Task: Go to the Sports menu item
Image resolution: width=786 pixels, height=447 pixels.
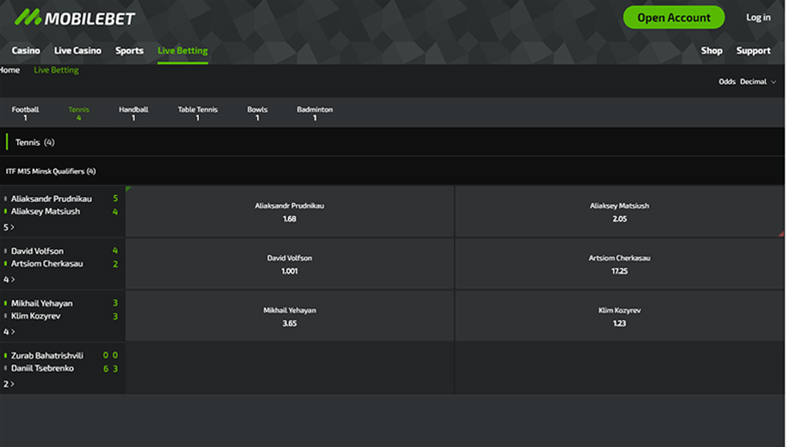Action: coord(129,51)
